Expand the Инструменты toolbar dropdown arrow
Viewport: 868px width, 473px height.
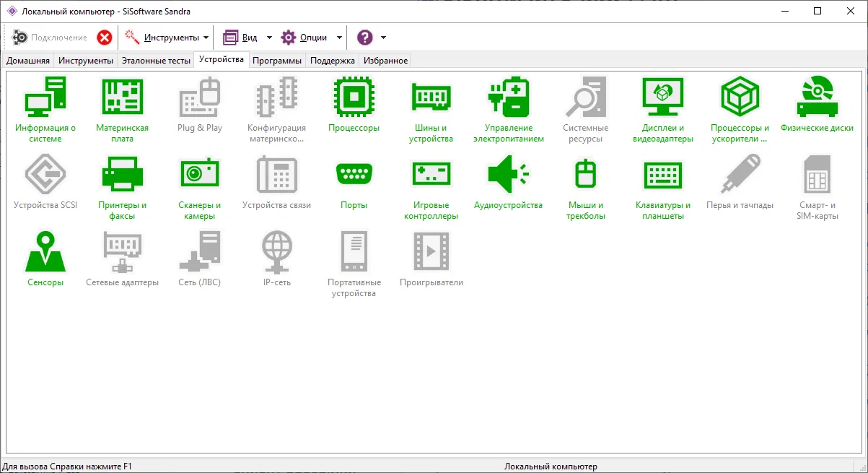click(x=206, y=38)
